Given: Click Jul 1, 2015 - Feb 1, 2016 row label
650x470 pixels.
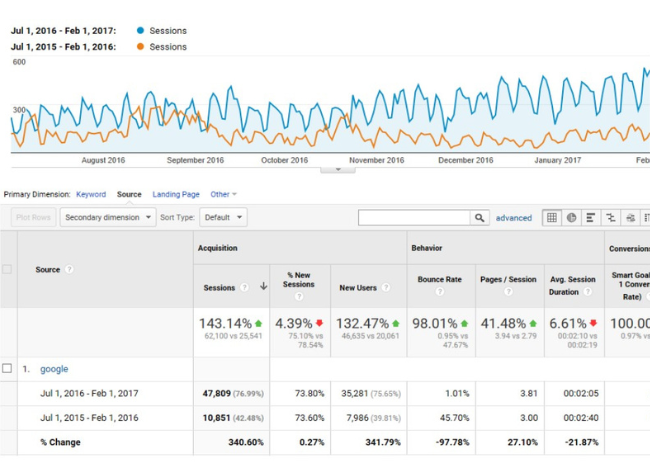Looking at the screenshot, I should [89, 418].
